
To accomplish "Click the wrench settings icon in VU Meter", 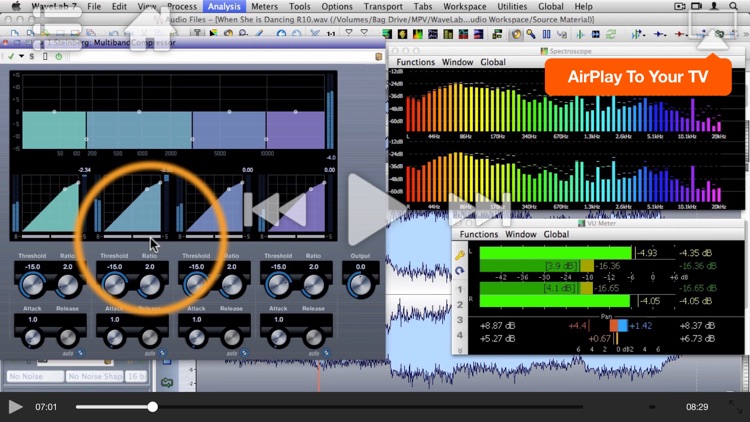I will pyautogui.click(x=460, y=255).
